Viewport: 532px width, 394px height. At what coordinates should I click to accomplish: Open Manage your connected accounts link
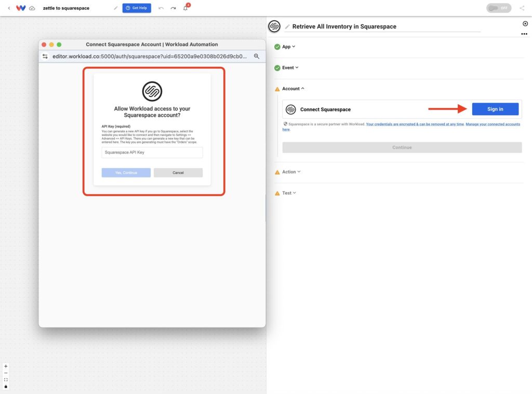click(x=493, y=124)
